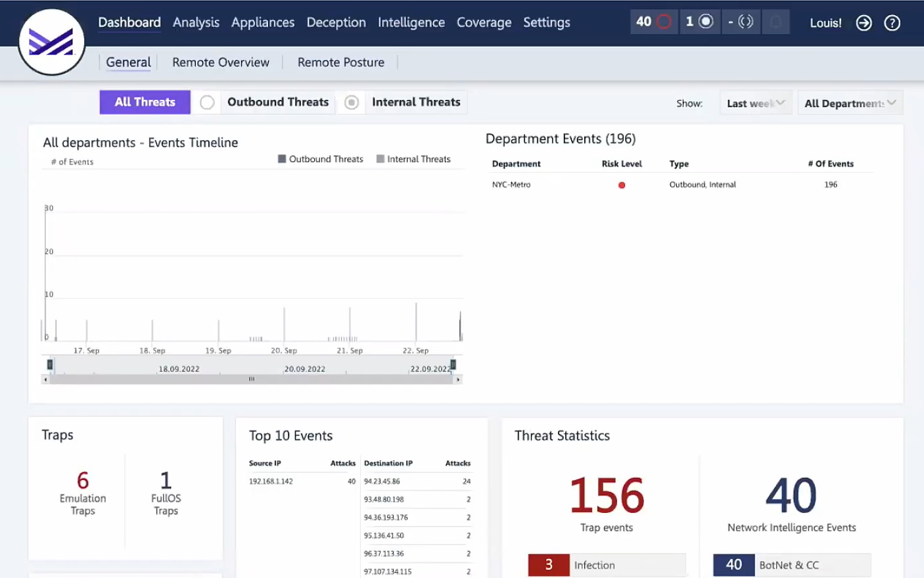Select the Outbound Threats radio button

[x=207, y=103]
